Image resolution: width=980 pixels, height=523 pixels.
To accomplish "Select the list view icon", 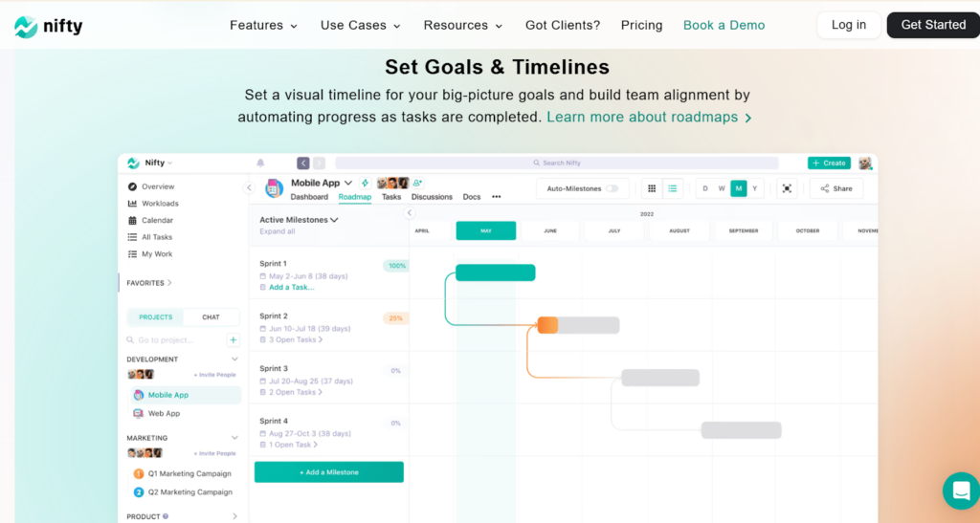I will coord(674,188).
